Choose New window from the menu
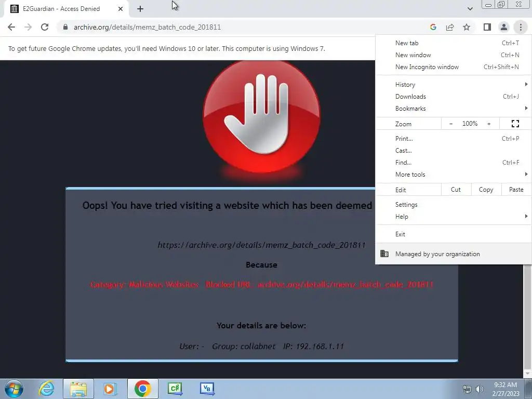The image size is (532, 399). pyautogui.click(x=453, y=55)
